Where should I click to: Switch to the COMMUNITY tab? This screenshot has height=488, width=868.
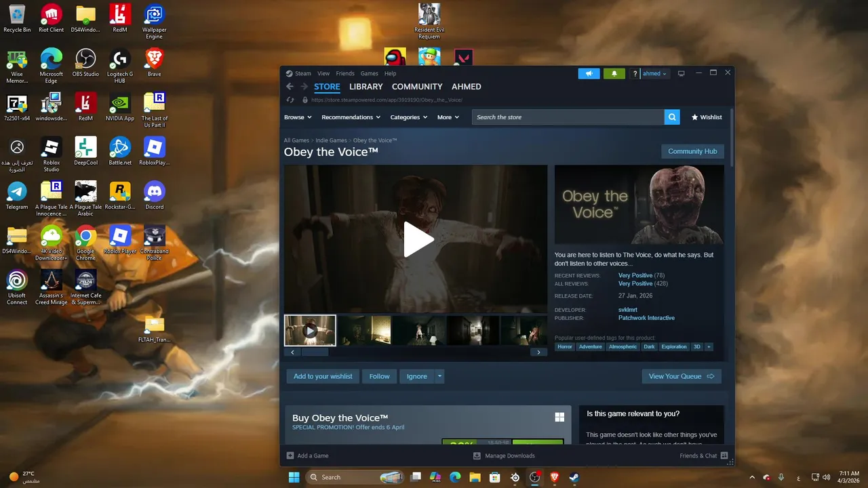click(417, 87)
